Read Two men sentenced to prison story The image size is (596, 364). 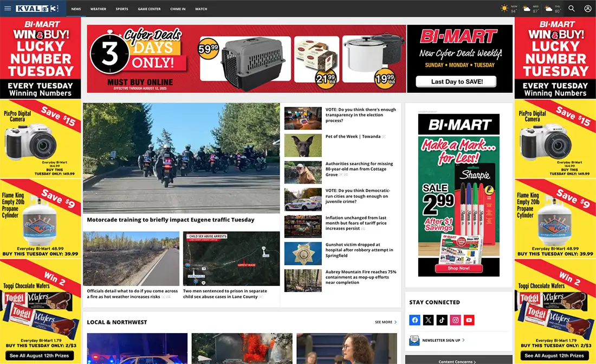[x=225, y=294]
